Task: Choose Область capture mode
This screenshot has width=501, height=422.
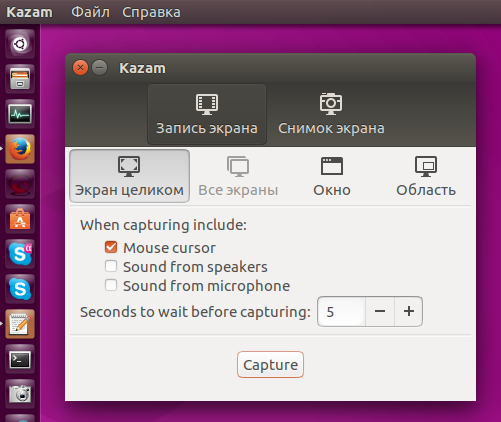Action: pos(426,176)
